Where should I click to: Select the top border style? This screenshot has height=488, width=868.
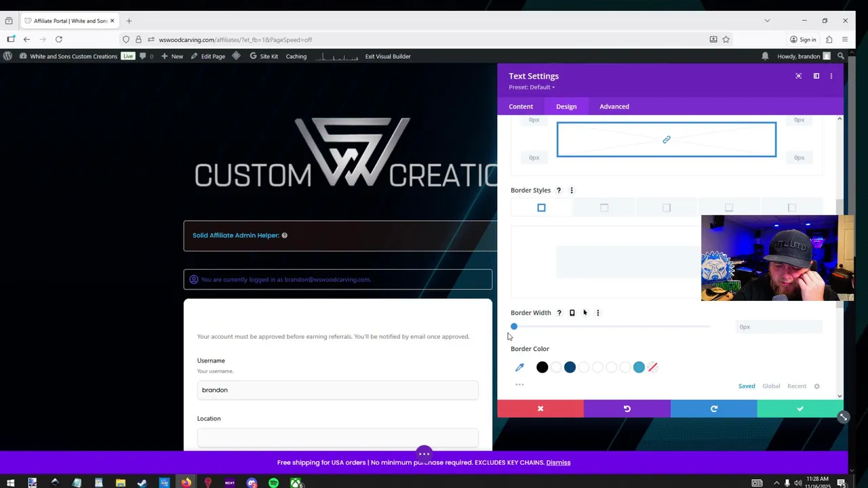[x=604, y=207]
